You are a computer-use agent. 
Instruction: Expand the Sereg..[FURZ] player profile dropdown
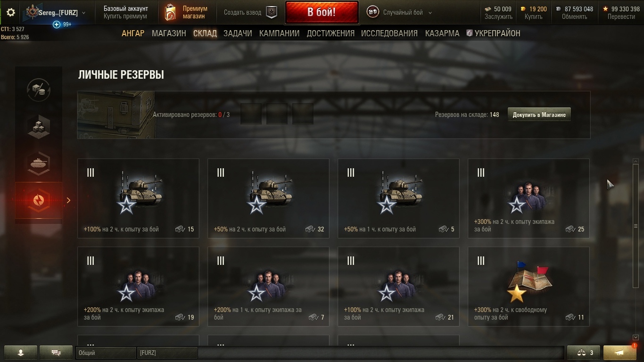[x=84, y=13]
